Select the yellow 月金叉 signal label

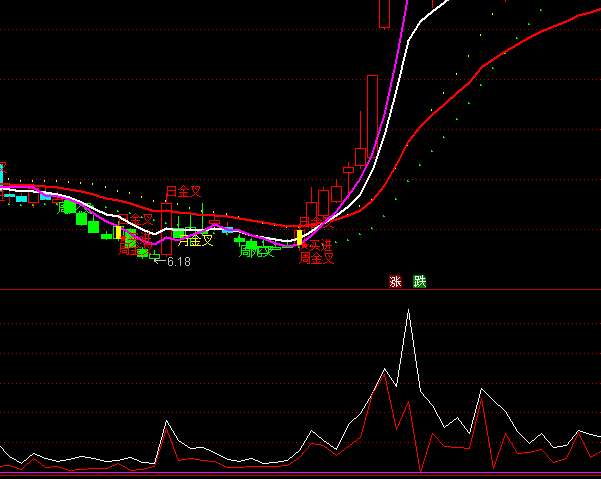tap(195, 240)
